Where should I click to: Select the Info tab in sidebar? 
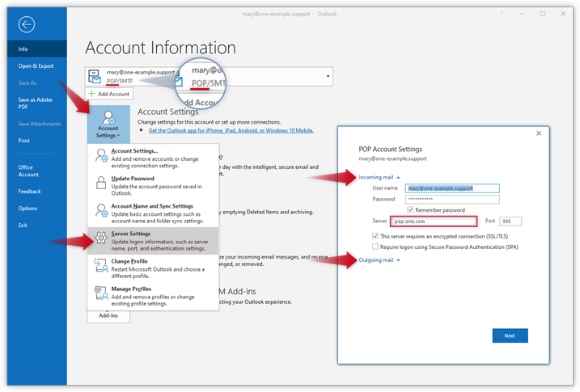coord(36,48)
